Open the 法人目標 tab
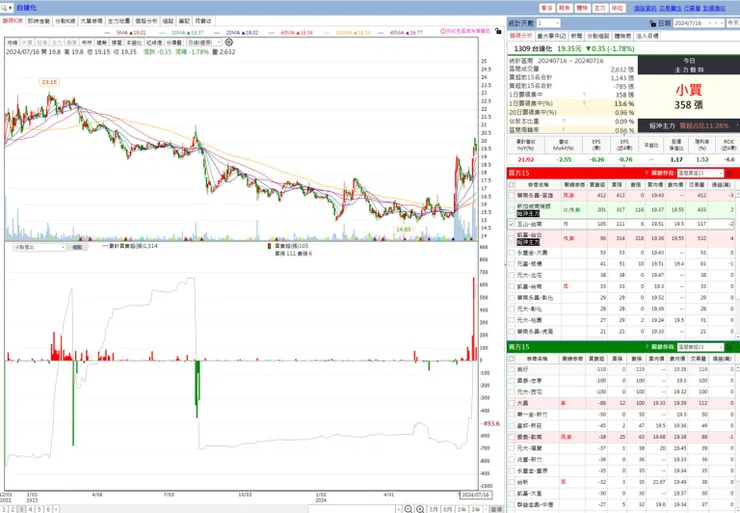The width and height of the screenshot is (740, 513). point(648,36)
